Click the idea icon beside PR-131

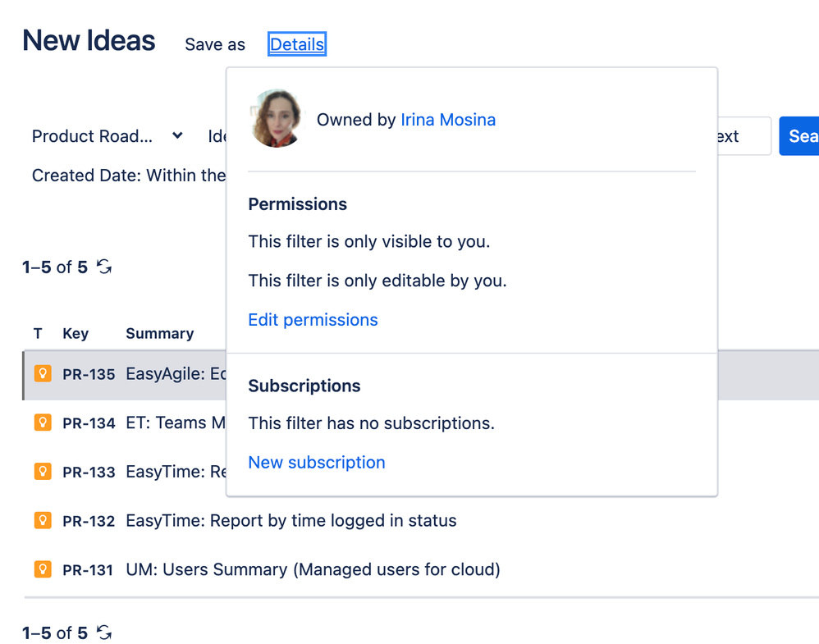[x=43, y=569]
